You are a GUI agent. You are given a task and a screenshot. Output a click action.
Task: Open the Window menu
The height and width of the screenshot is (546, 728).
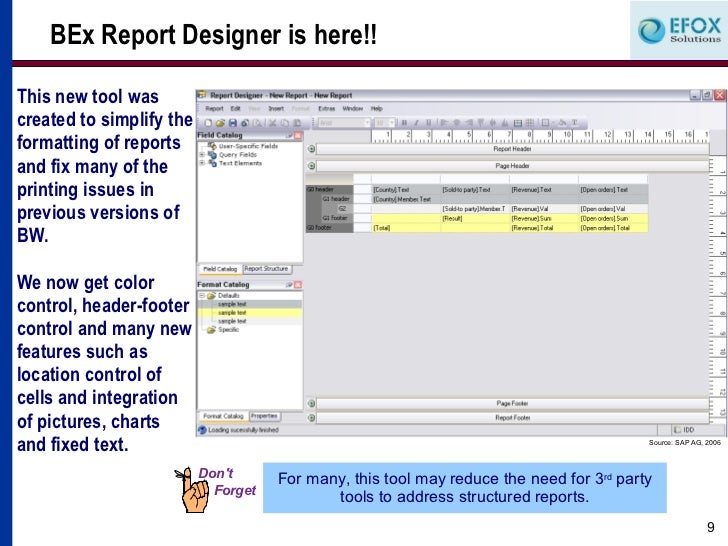point(352,108)
